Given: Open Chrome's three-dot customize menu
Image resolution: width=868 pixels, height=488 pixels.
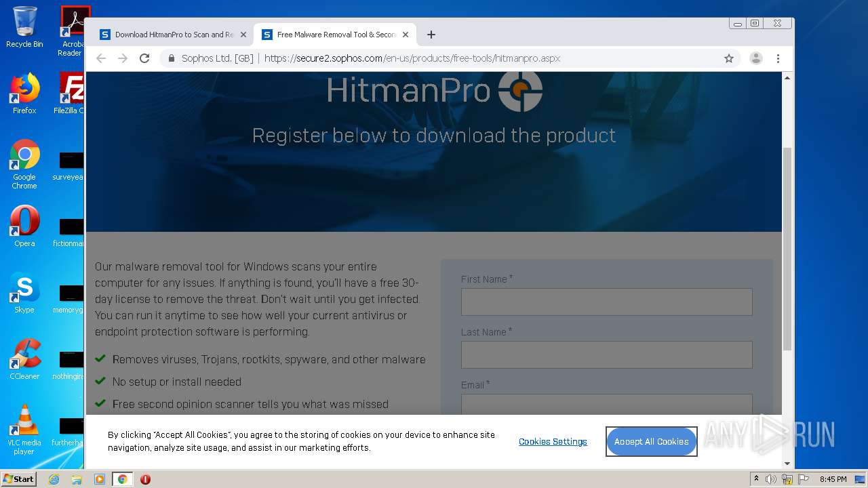Looking at the screenshot, I should pos(778,58).
